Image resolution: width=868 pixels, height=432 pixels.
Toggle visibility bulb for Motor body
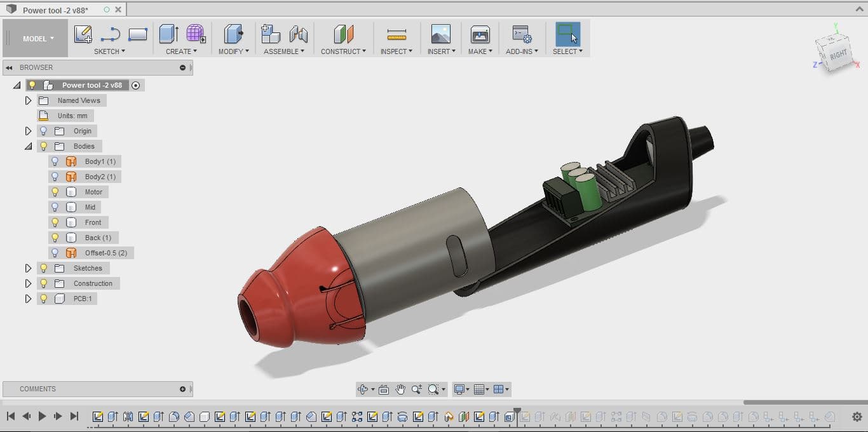point(55,192)
